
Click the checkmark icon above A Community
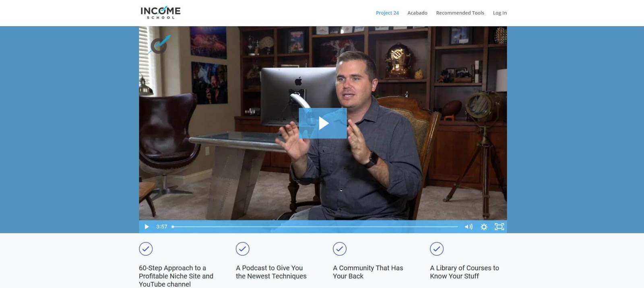tap(340, 249)
